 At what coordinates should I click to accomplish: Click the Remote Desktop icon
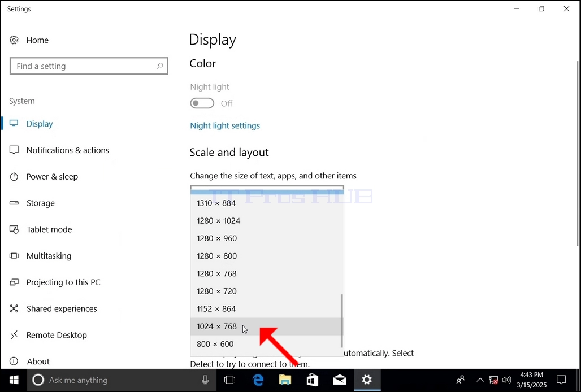(14, 335)
